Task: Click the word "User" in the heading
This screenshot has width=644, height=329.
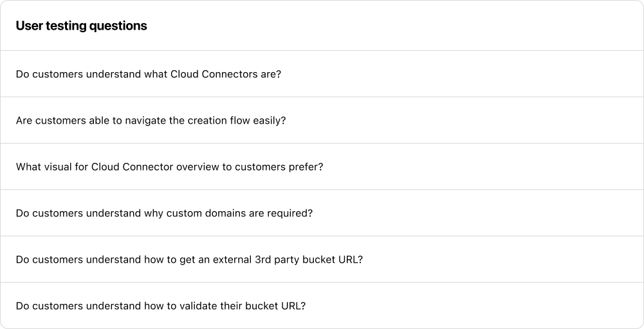Action: click(x=28, y=26)
